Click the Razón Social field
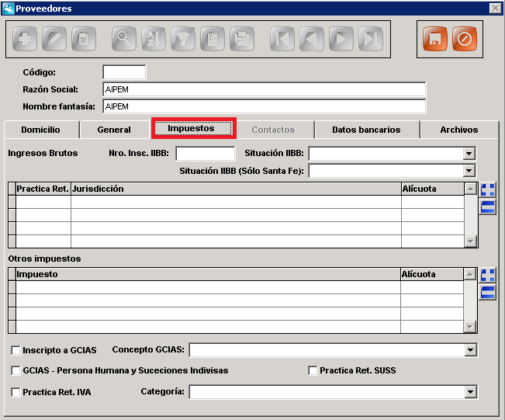The width and height of the screenshot is (505, 420). pyautogui.click(x=265, y=89)
